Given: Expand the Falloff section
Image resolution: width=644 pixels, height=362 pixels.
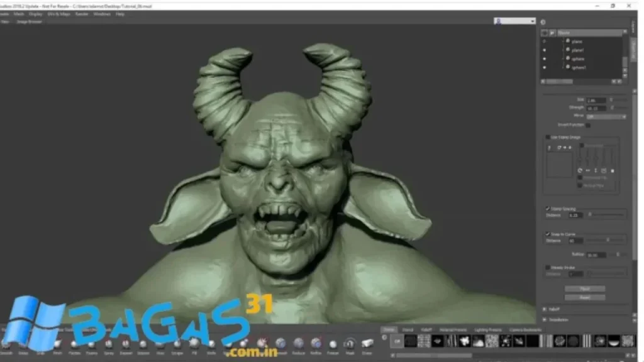Looking at the screenshot, I should click(x=545, y=309).
